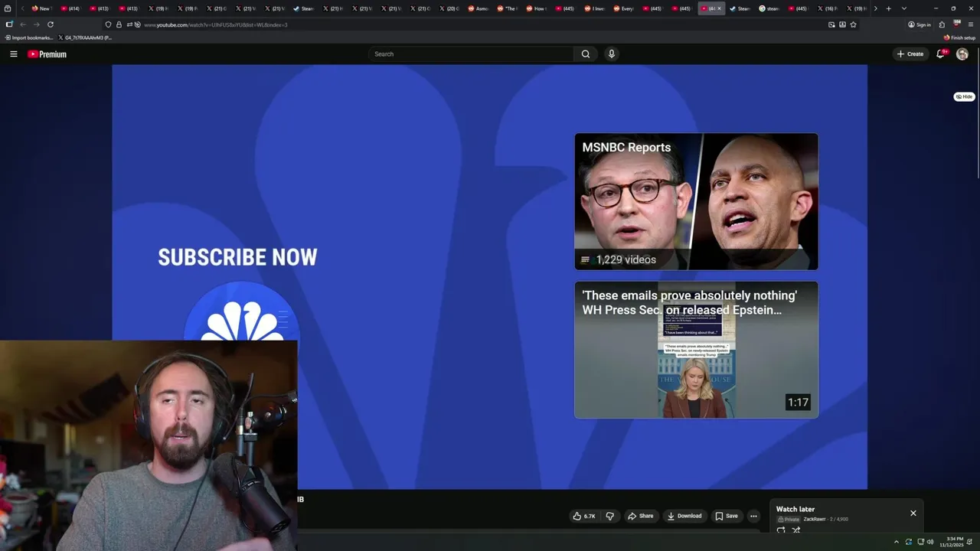
Task: Open 'These emails prove absolutely nothing' video card
Action: pyautogui.click(x=696, y=350)
